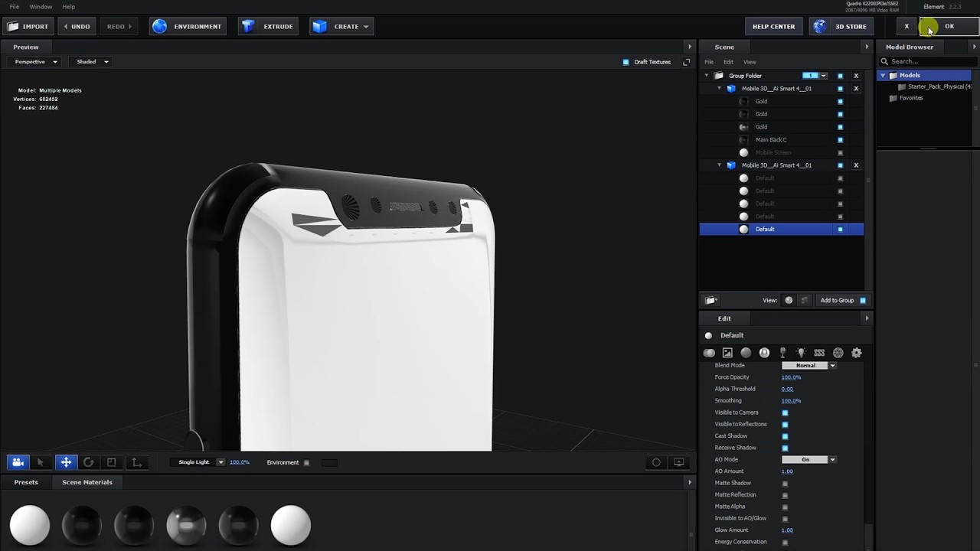Open the gear advanced material settings
The height and width of the screenshot is (551, 980).
click(x=856, y=353)
